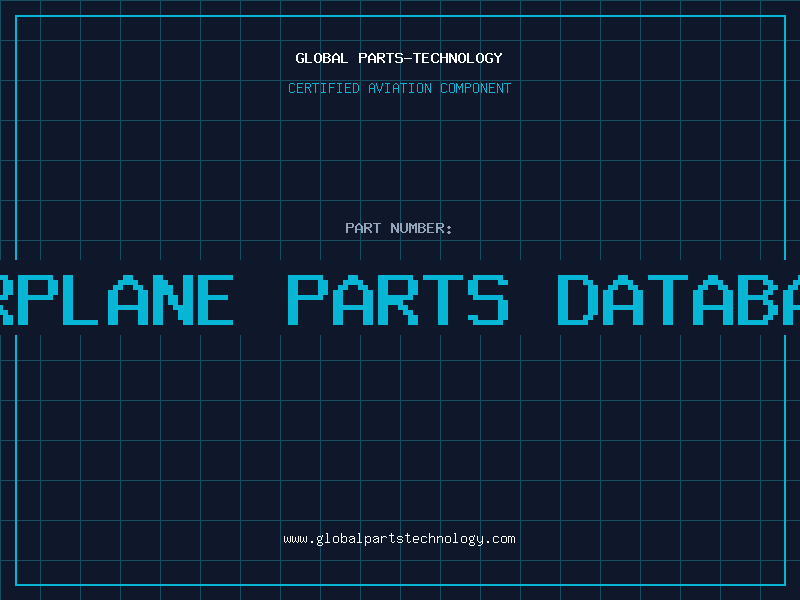Click the GLOBAL PARTS-TECHNOLOGY heading
This screenshot has width=800, height=600.
click(399, 58)
